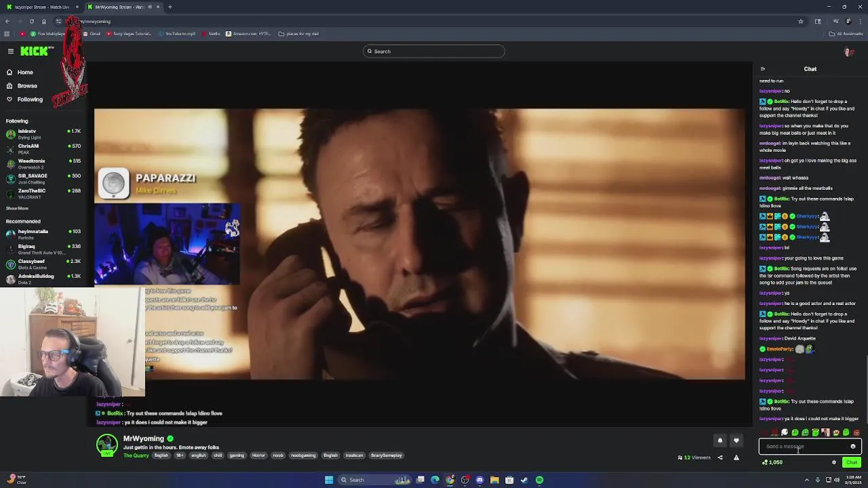Go back in browser
This screenshot has height=488, width=868.
(7, 21)
